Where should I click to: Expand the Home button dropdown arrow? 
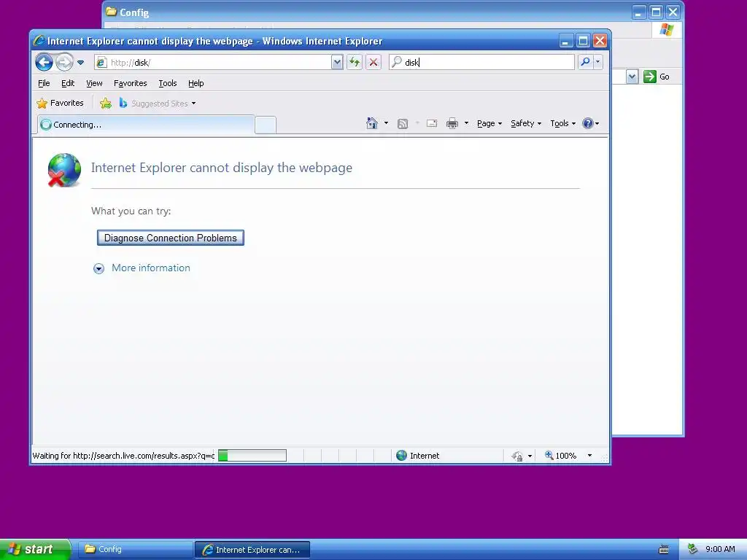point(386,123)
